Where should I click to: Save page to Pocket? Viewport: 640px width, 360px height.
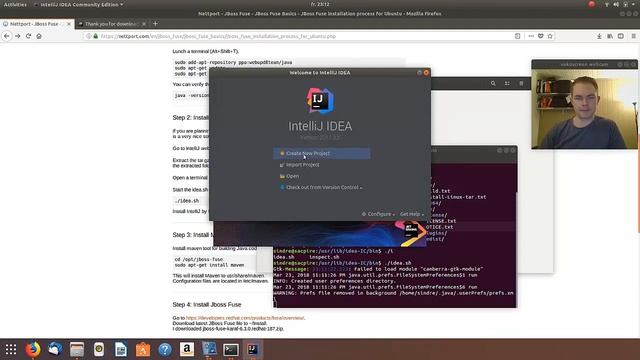[540, 36]
